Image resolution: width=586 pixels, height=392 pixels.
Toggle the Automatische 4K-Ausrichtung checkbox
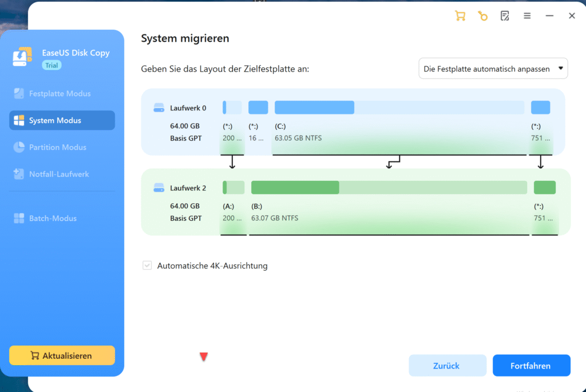click(147, 266)
